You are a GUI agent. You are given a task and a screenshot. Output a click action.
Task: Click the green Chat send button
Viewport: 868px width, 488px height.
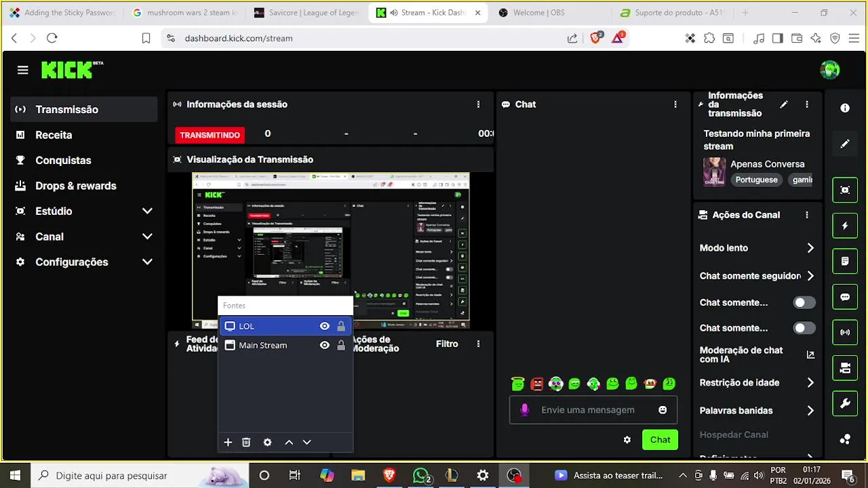[x=660, y=440]
